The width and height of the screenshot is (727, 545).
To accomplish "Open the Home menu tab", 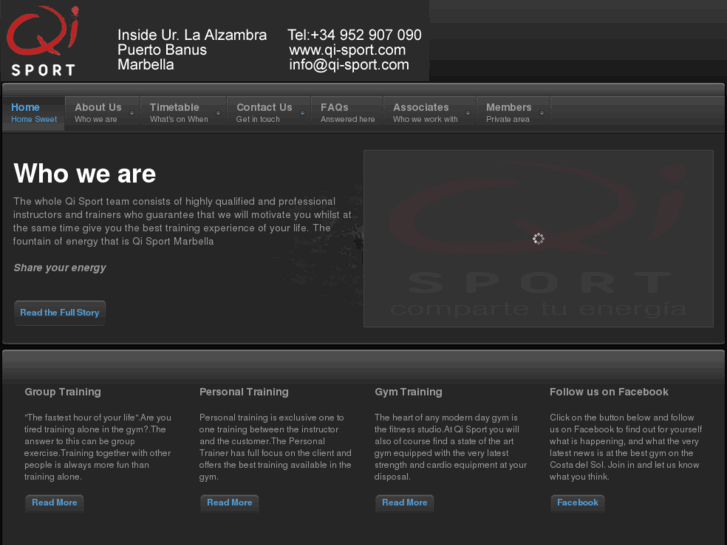I will (33, 113).
